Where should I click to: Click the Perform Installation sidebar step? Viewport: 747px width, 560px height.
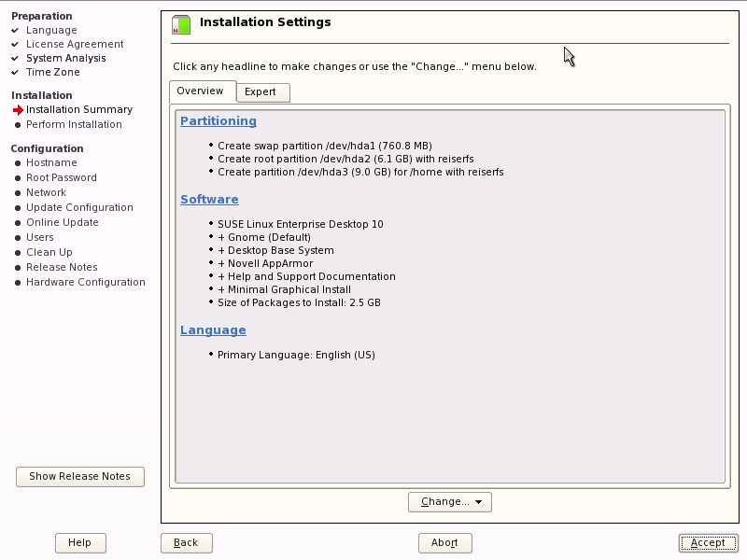click(x=74, y=124)
